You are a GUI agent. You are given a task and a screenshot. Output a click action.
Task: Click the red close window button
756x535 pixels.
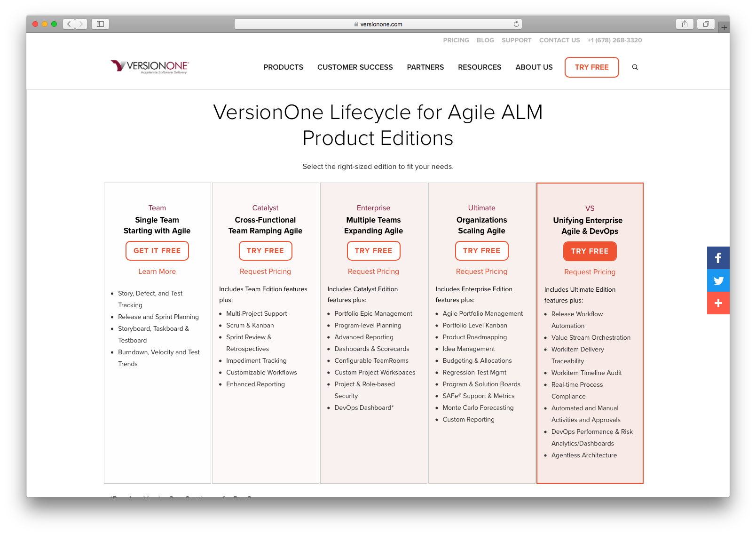click(x=35, y=24)
